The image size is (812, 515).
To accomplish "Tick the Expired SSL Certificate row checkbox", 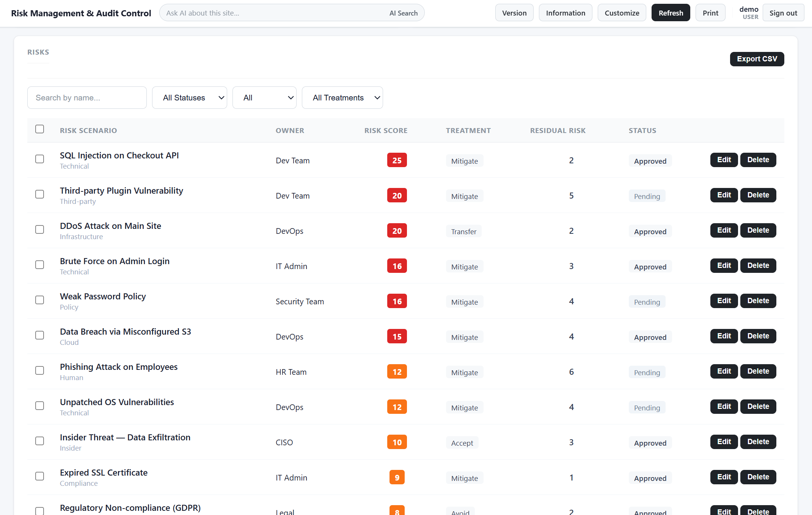I will point(39,476).
